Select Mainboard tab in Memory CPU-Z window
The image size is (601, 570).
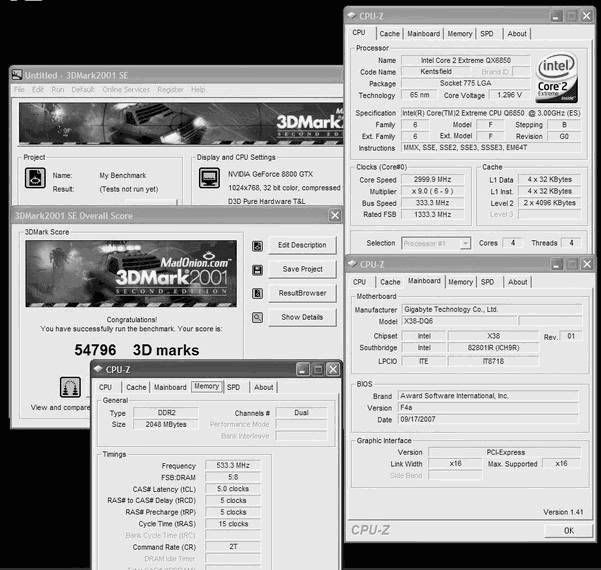click(170, 388)
